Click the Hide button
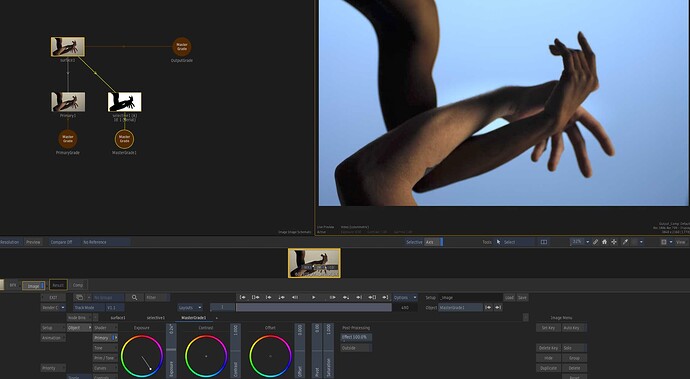Image resolution: width=690 pixels, height=379 pixels. point(548,358)
